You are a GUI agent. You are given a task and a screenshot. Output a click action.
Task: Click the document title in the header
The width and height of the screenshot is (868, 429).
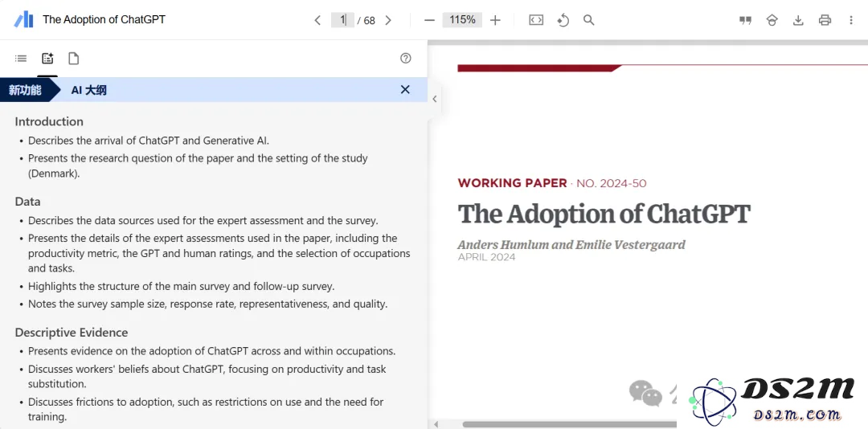(104, 20)
